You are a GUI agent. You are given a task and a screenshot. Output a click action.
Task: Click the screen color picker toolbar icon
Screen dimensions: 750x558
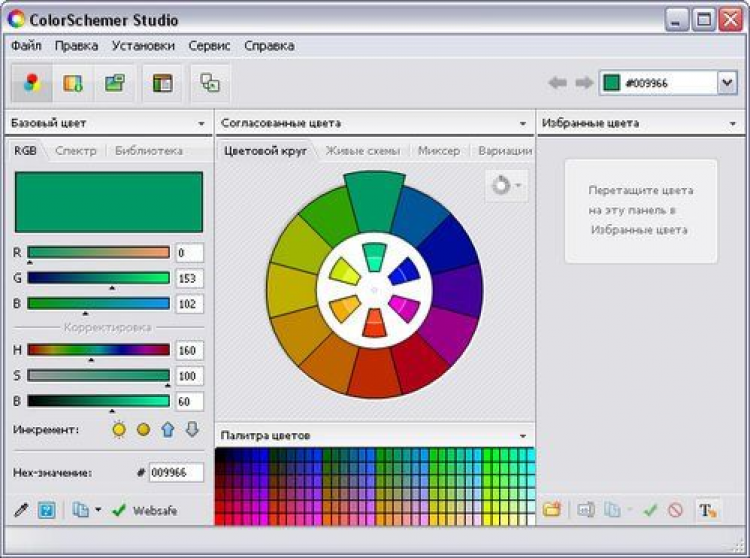pos(210,83)
